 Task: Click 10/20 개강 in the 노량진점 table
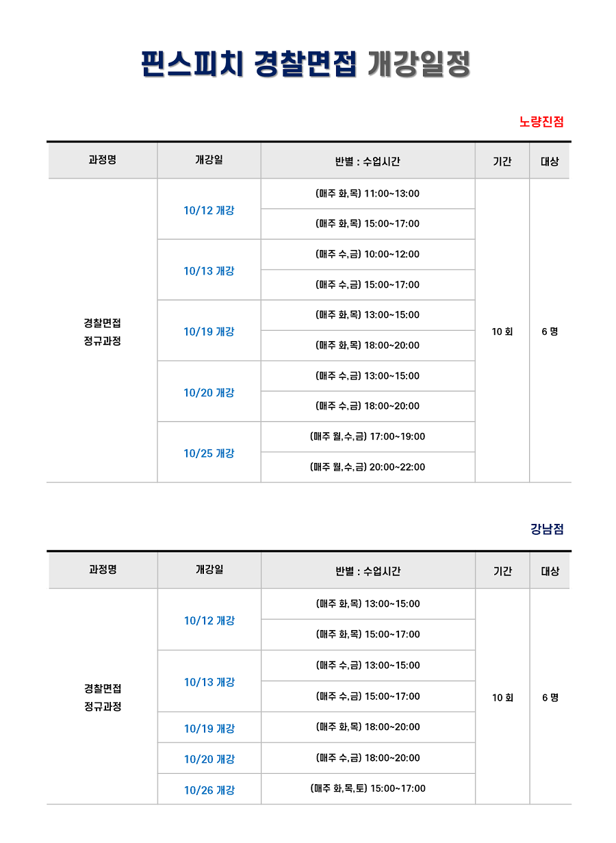(209, 392)
